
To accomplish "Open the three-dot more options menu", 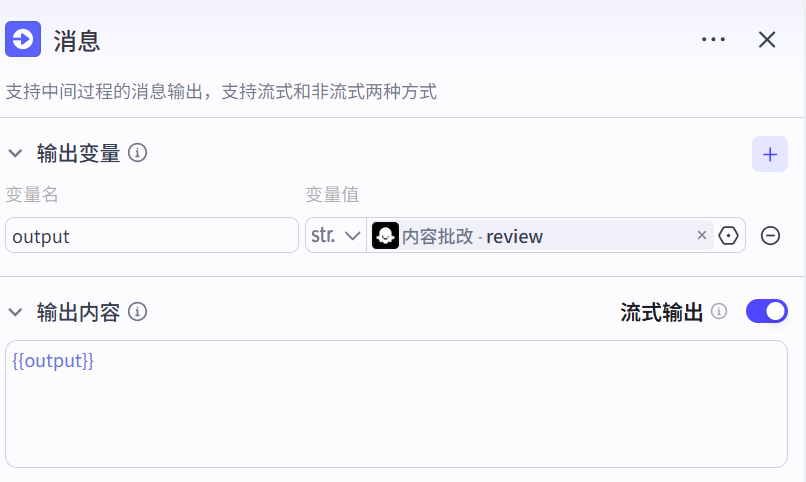I will [x=713, y=39].
